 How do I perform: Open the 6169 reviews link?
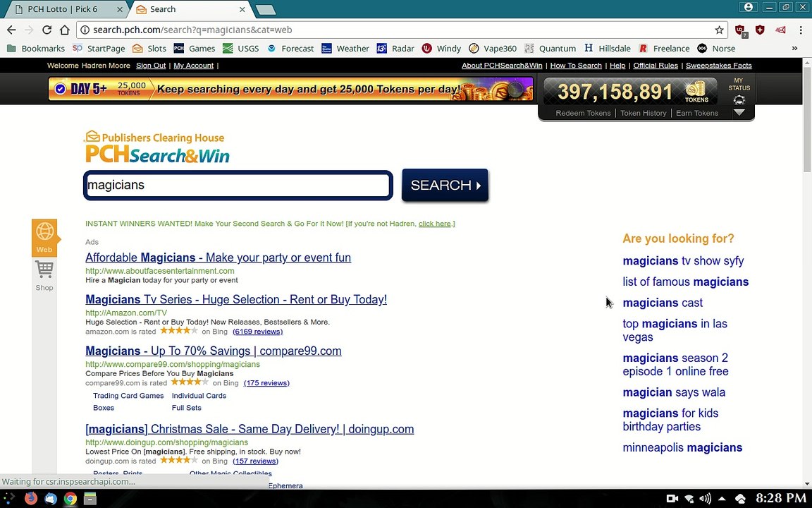click(x=257, y=331)
